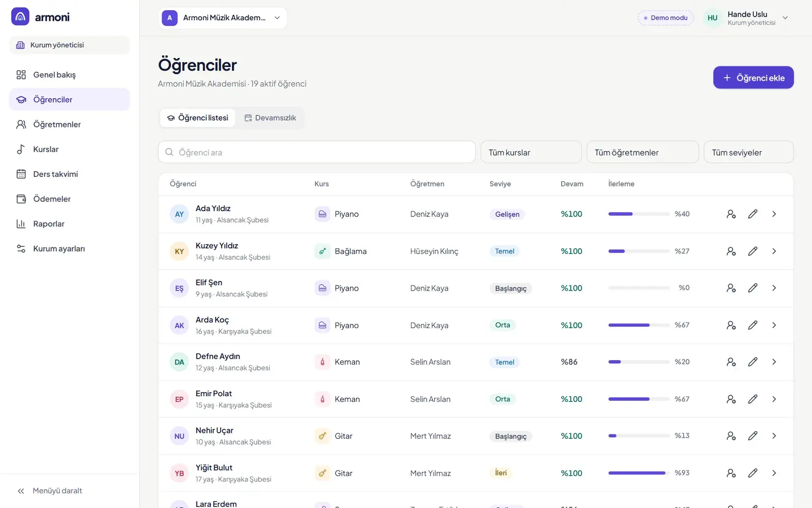
Task: Open Öğretmenler from the sidebar
Action: 70,124
